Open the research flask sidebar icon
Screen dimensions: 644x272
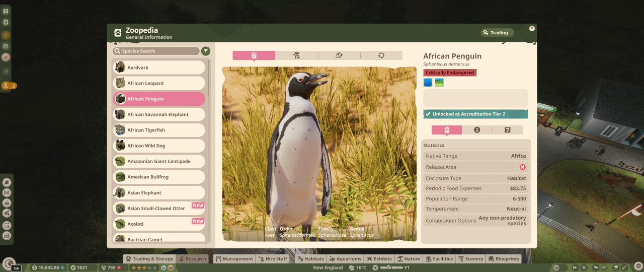click(x=6, y=35)
